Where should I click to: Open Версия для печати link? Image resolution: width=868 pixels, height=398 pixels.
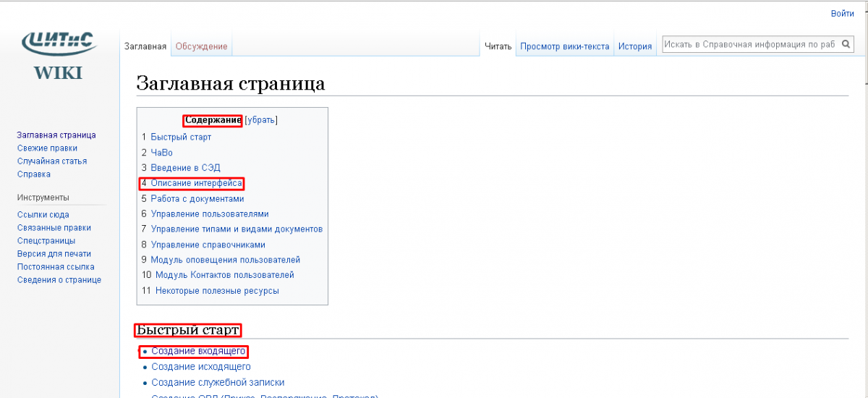(x=54, y=254)
